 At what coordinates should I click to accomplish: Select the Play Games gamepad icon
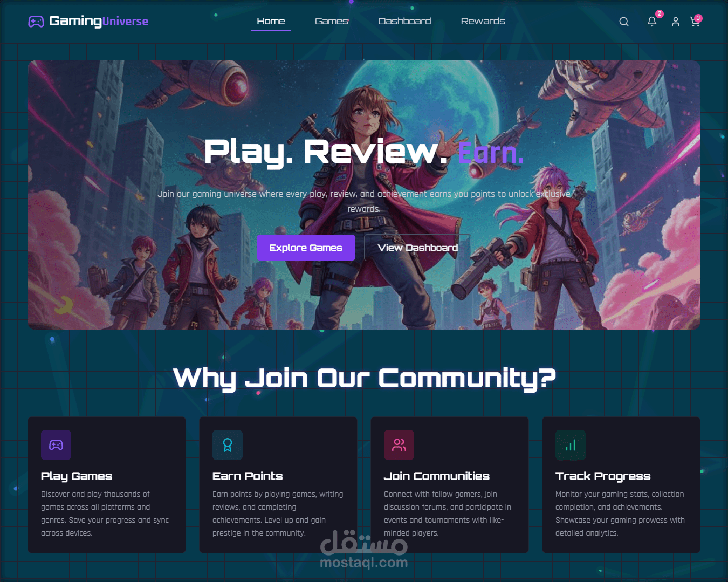pyautogui.click(x=56, y=445)
